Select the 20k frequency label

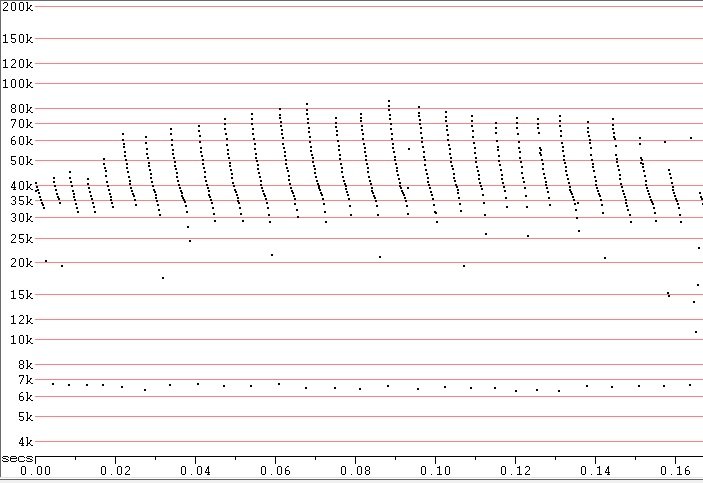[x=21, y=263]
